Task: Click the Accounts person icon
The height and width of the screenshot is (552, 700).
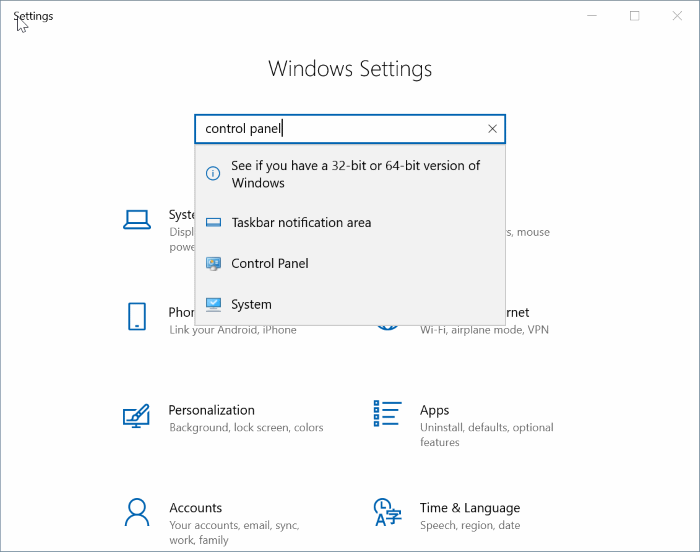Action: click(137, 513)
